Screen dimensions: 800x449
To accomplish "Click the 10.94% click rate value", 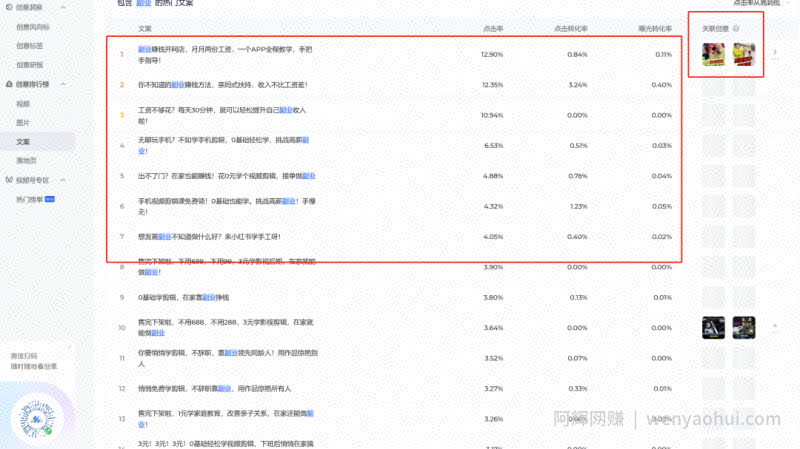I will [x=492, y=115].
